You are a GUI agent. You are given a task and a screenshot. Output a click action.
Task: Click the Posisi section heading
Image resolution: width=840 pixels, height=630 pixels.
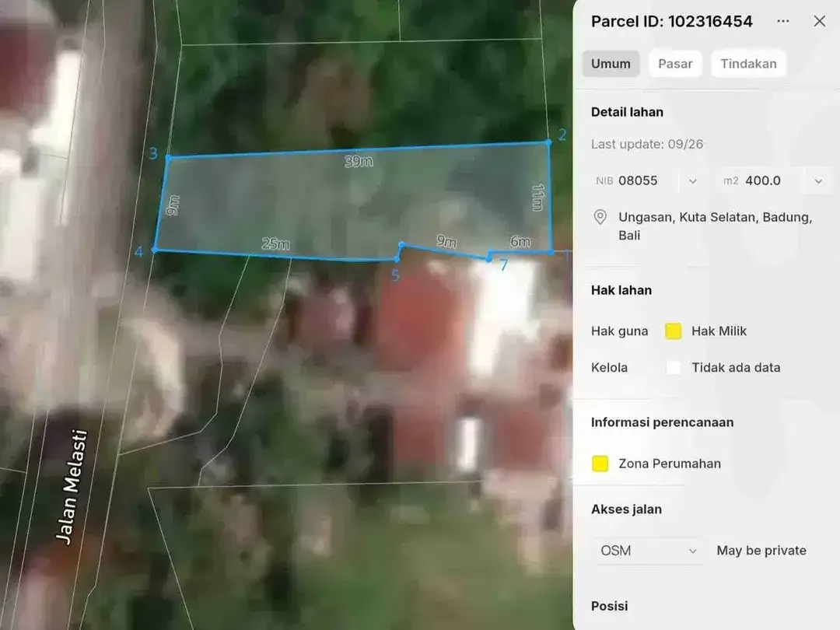coord(610,606)
